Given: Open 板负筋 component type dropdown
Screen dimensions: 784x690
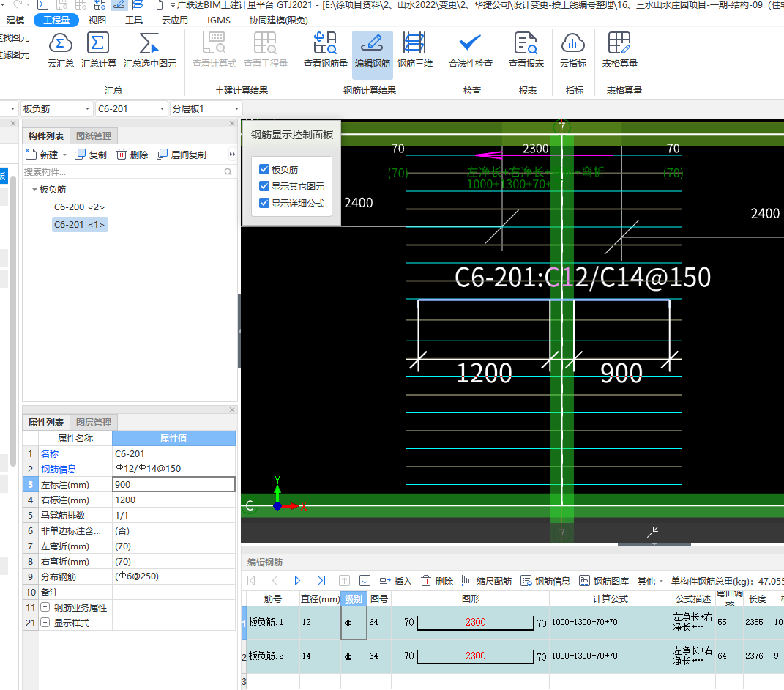Looking at the screenshot, I should point(87,108).
